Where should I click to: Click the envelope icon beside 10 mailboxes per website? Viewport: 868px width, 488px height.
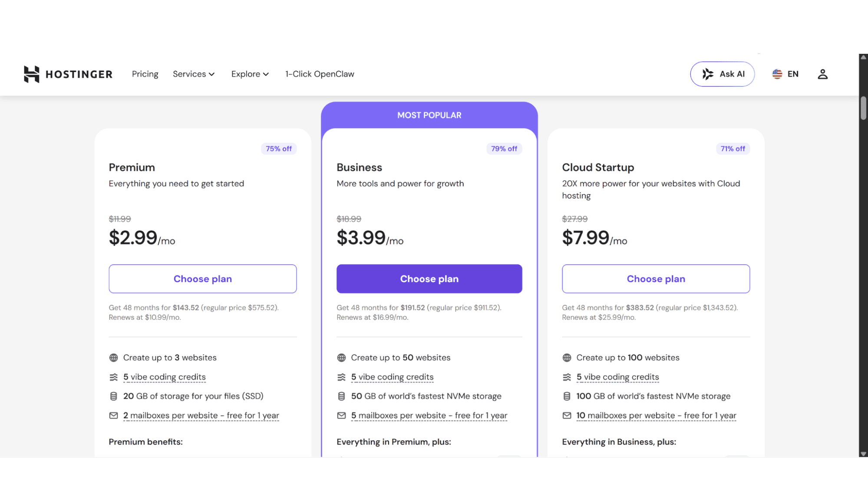click(567, 416)
